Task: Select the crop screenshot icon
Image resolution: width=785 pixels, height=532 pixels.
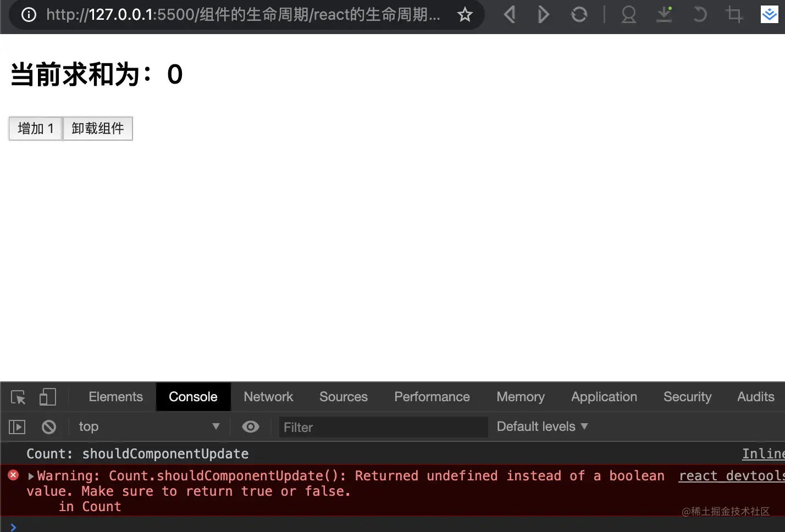Action: coord(734,15)
